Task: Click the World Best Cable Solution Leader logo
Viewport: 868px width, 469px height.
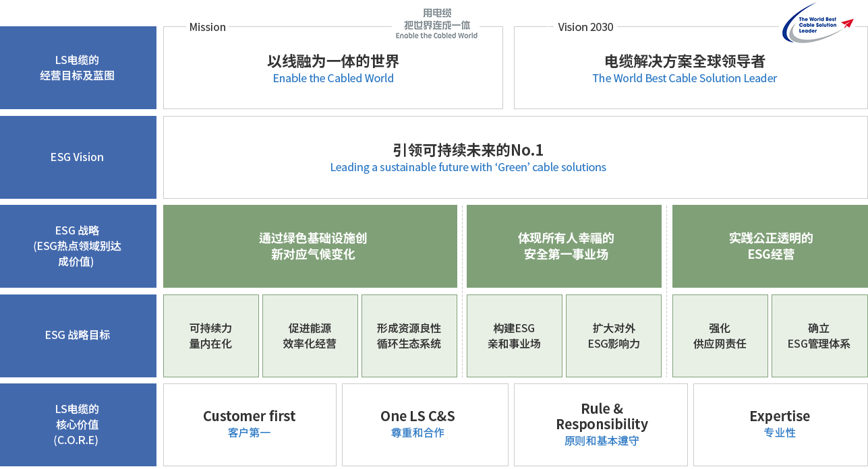Action: tap(817, 24)
